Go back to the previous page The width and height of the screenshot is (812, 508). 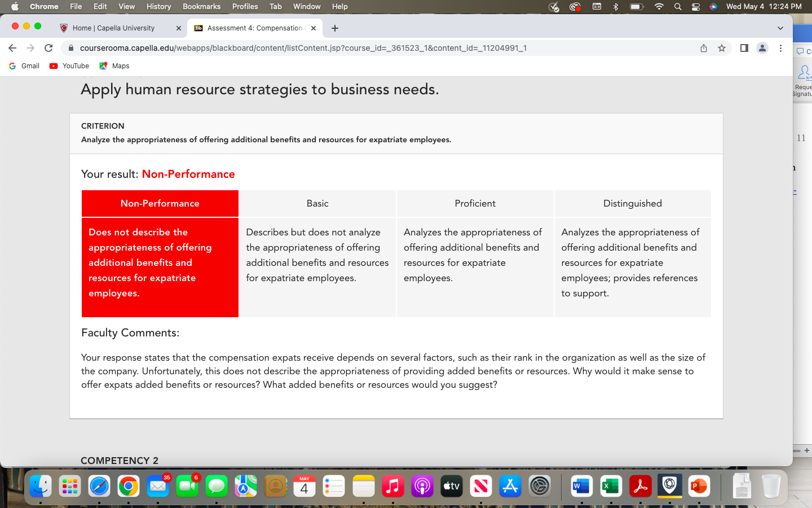coord(12,48)
